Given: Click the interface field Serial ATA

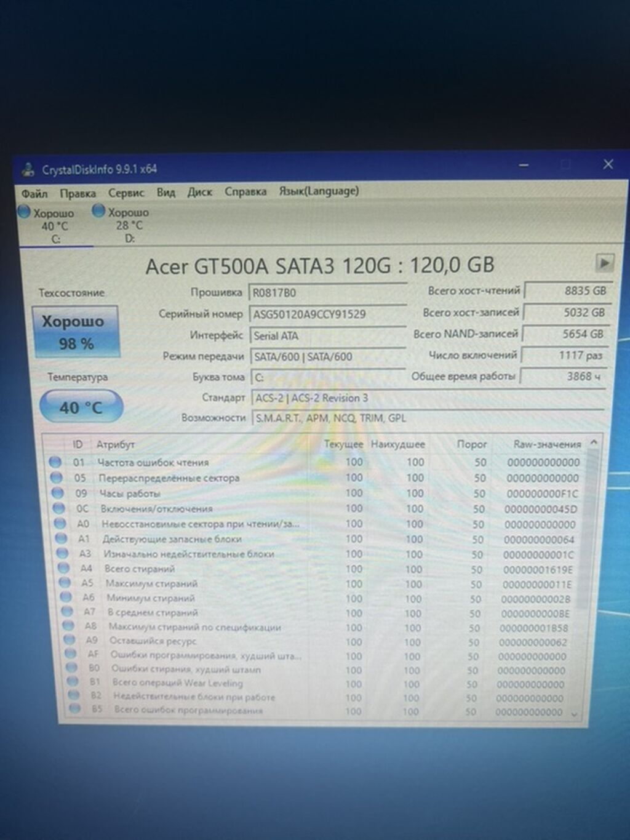Looking at the screenshot, I should (328, 336).
